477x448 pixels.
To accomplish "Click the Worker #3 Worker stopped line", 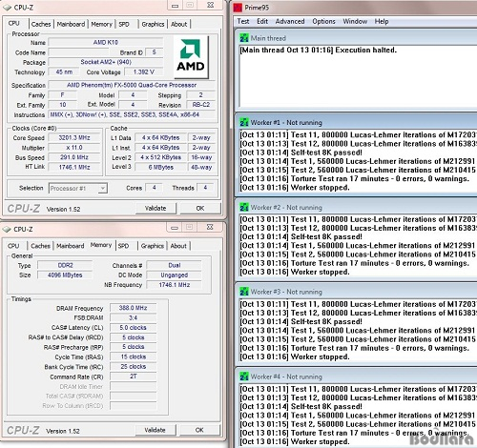I will coord(295,356).
